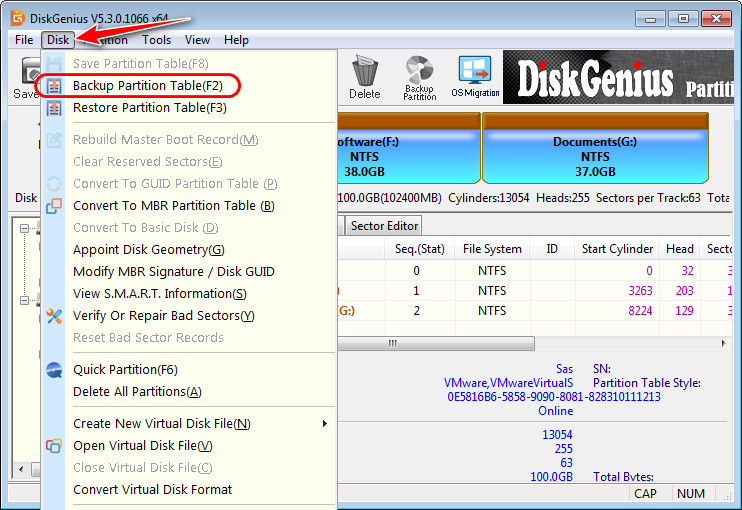742x510 pixels.
Task: Click Head value 203
Action: point(684,290)
